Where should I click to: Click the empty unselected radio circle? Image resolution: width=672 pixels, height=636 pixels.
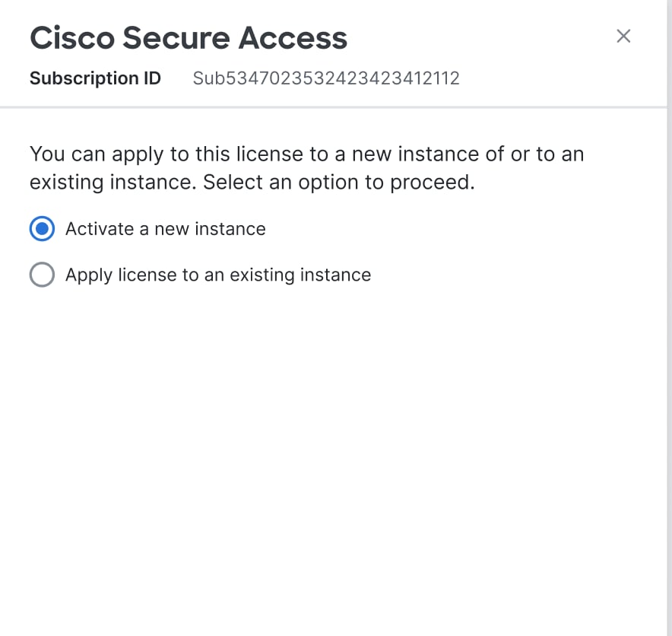pos(42,275)
